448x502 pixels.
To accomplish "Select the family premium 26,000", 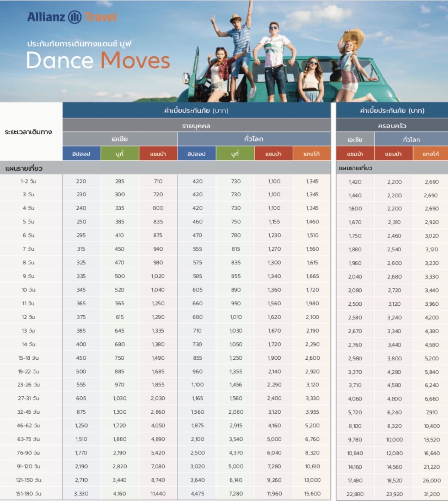I will click(x=431, y=480).
